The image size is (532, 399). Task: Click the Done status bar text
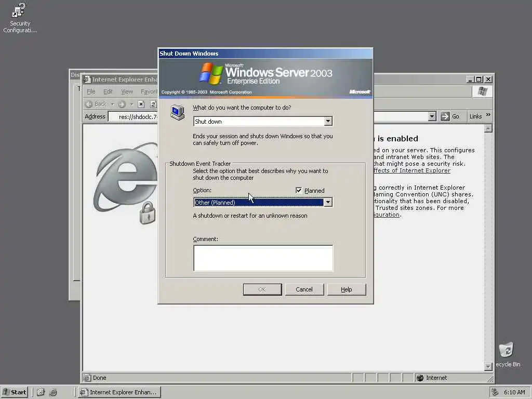(x=99, y=378)
